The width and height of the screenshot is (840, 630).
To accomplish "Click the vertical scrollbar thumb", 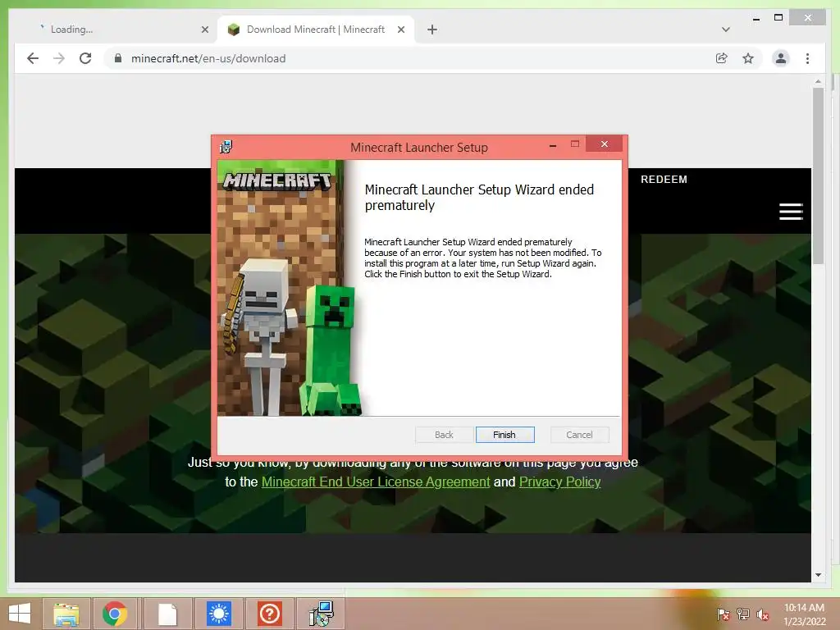I will pyautogui.click(x=818, y=176).
